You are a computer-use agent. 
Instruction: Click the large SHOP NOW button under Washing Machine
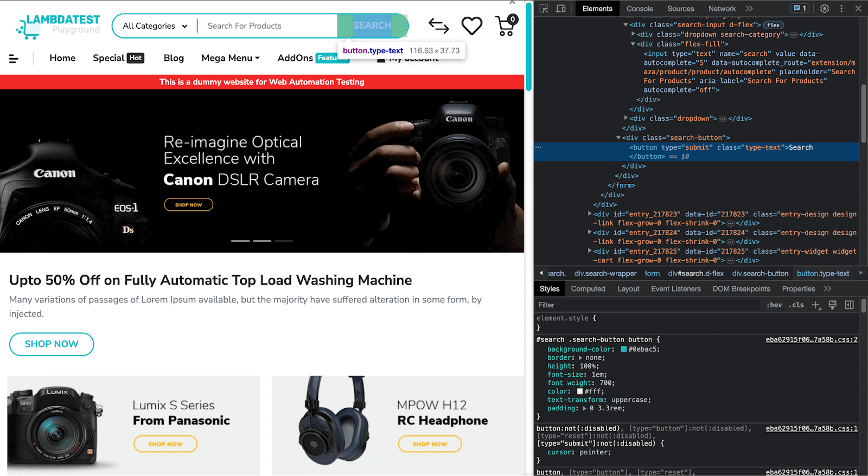tap(52, 344)
